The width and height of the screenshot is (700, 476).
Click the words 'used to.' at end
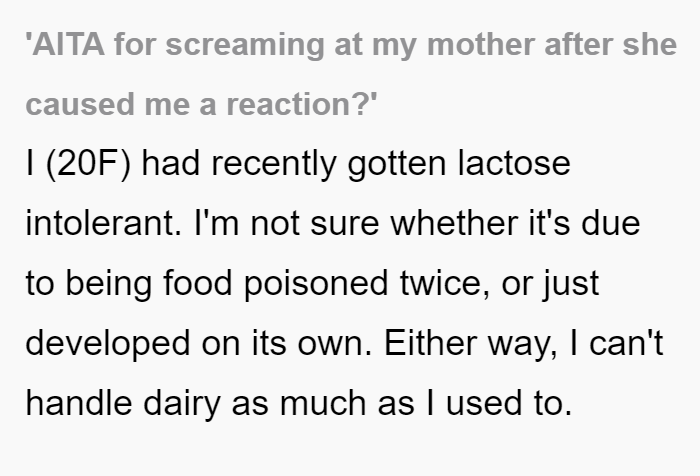pos(509,403)
